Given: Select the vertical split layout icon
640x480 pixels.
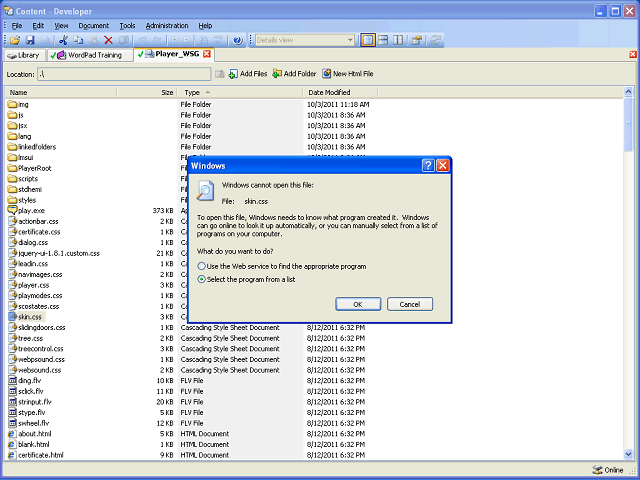Looking at the screenshot, I should [x=398, y=40].
